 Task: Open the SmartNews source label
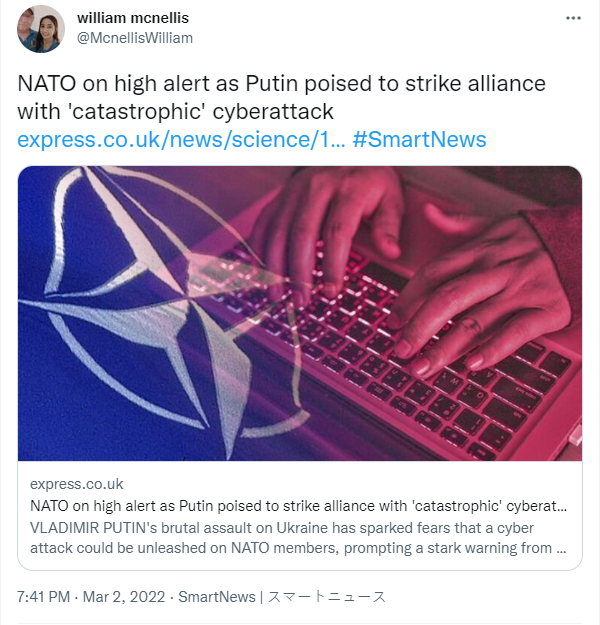(x=217, y=597)
